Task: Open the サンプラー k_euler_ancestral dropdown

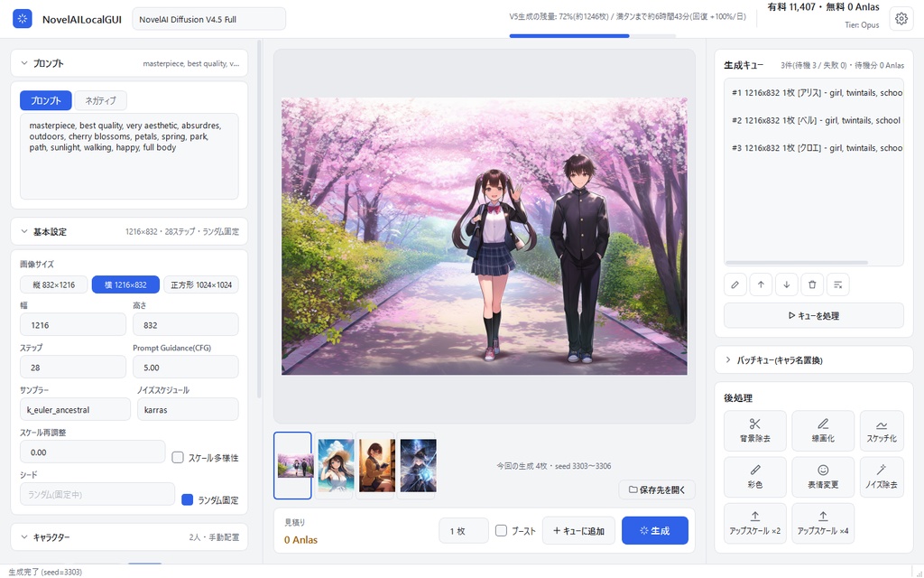Action: point(75,409)
